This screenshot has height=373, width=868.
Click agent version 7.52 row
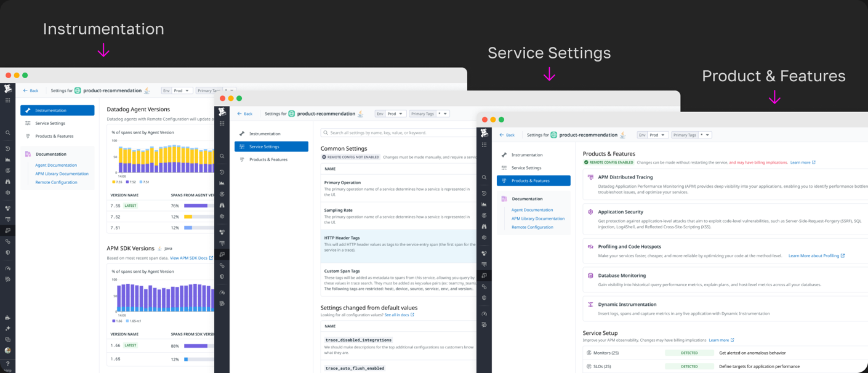point(162,217)
